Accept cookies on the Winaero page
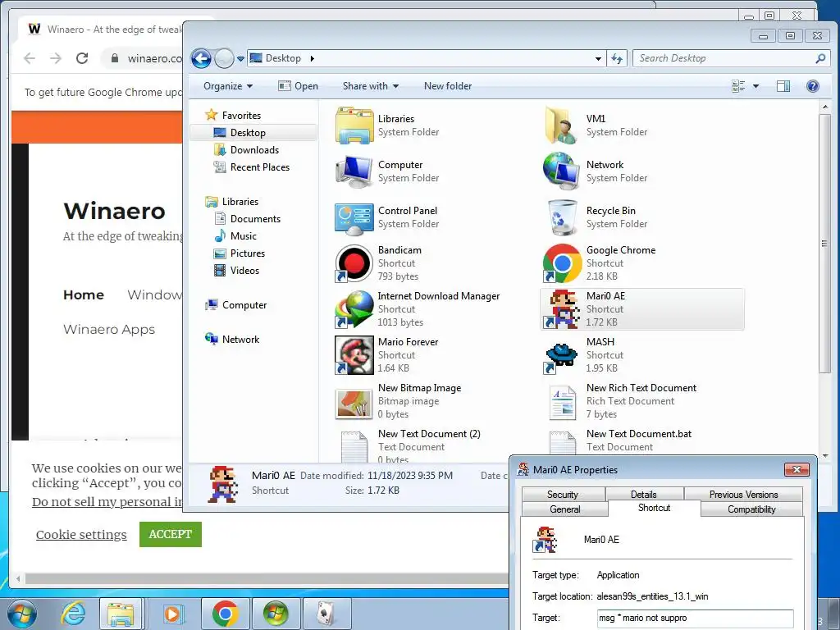This screenshot has height=630, width=840. point(171,534)
